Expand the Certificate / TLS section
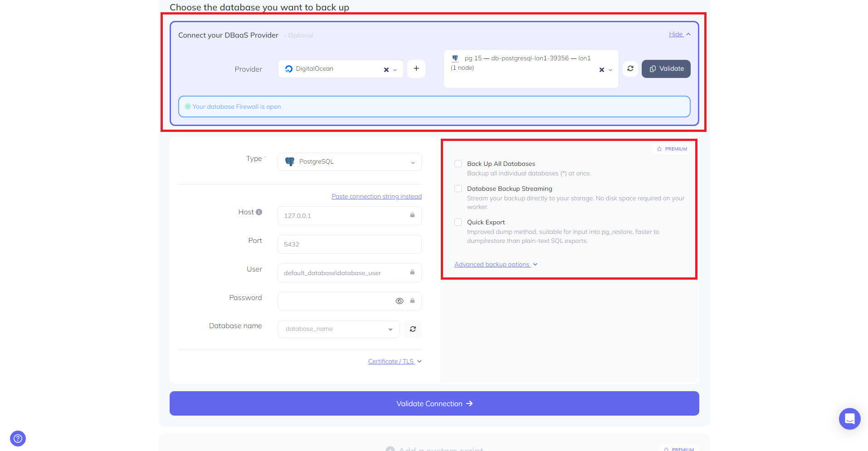868x451 pixels. pyautogui.click(x=395, y=361)
